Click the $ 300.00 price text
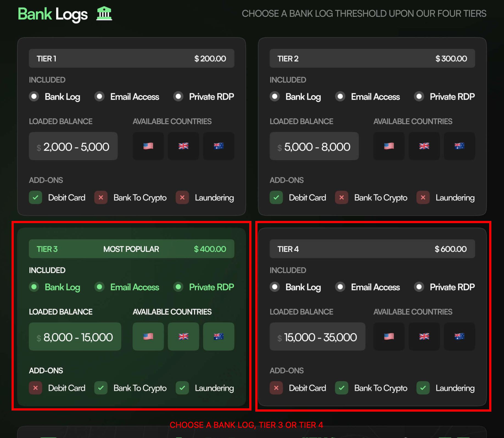 click(451, 59)
